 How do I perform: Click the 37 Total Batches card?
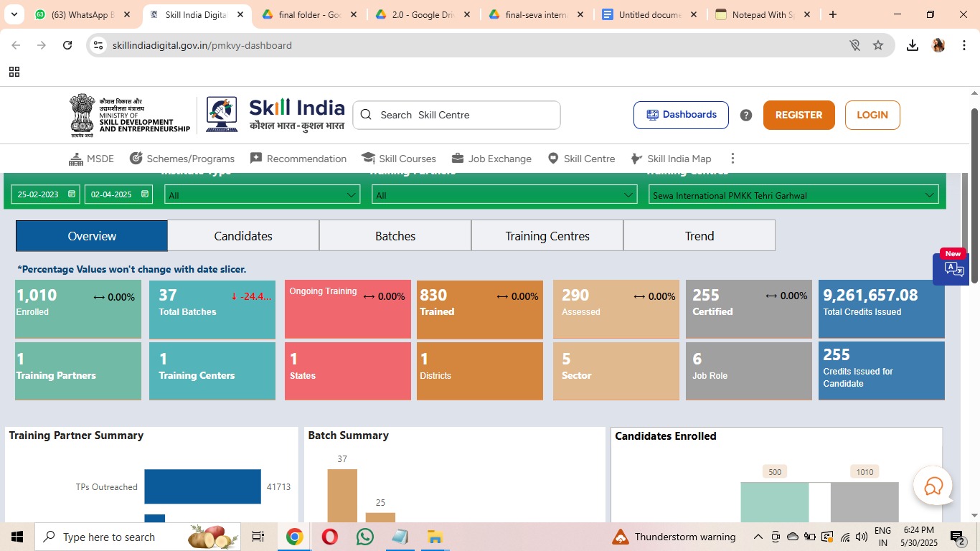pyautogui.click(x=212, y=309)
